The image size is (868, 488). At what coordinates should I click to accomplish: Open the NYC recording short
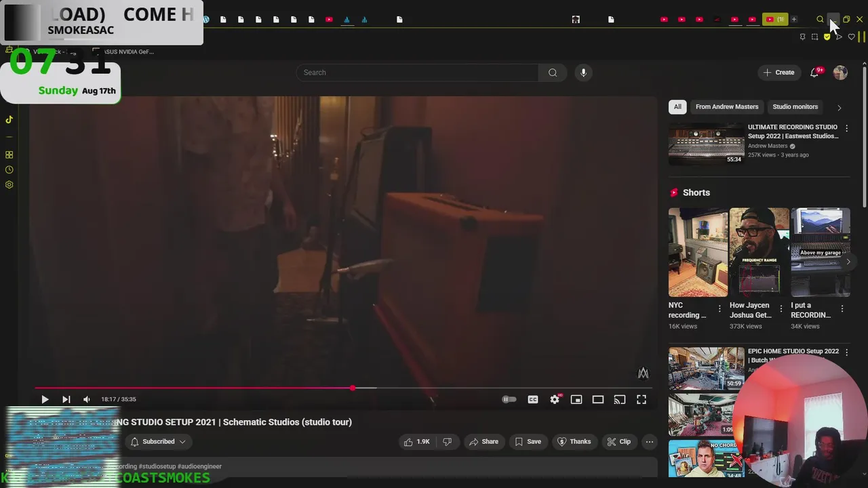698,252
